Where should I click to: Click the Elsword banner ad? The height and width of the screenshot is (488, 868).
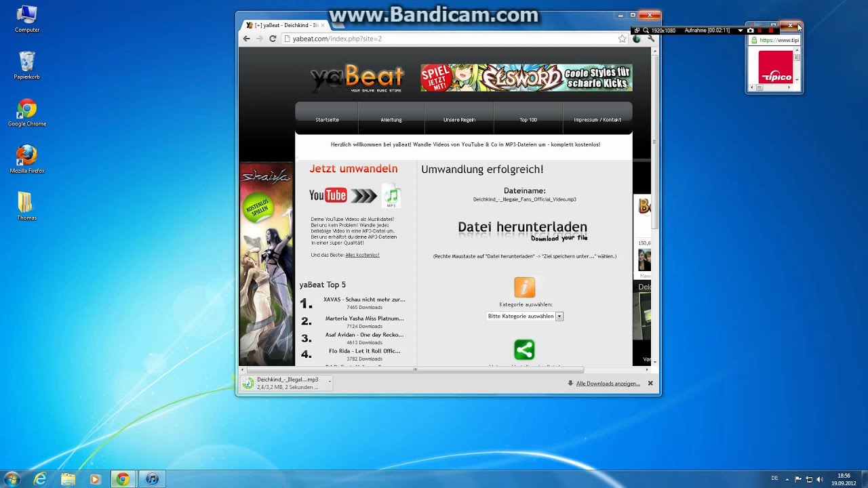point(526,78)
